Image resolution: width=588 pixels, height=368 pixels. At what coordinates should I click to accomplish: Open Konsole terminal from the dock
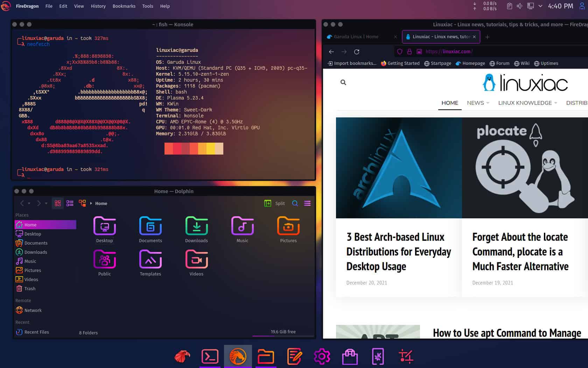[x=210, y=356]
